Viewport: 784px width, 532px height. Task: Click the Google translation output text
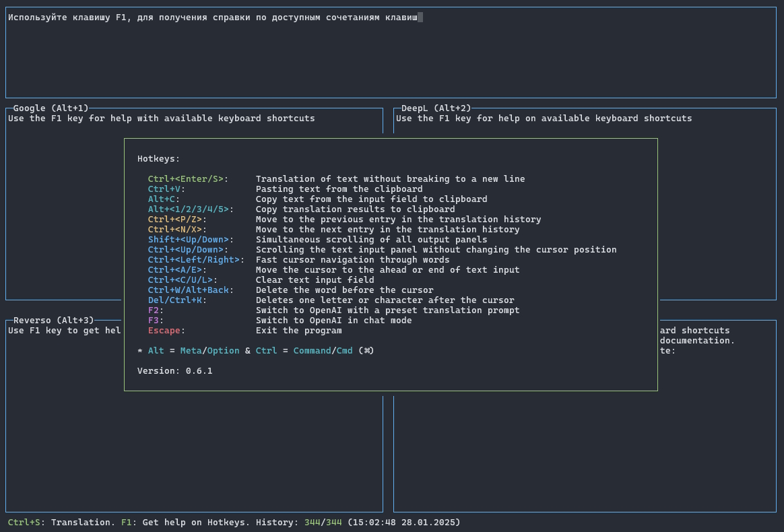point(162,119)
